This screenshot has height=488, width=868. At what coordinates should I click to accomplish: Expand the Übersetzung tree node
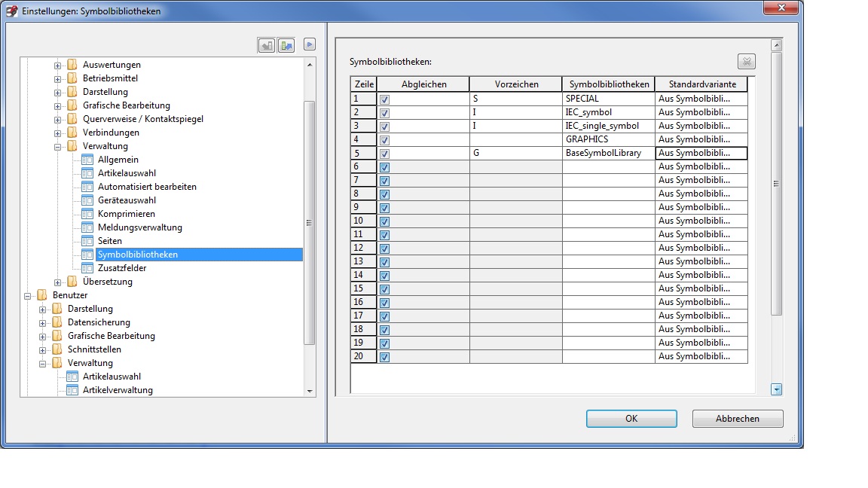tap(57, 282)
